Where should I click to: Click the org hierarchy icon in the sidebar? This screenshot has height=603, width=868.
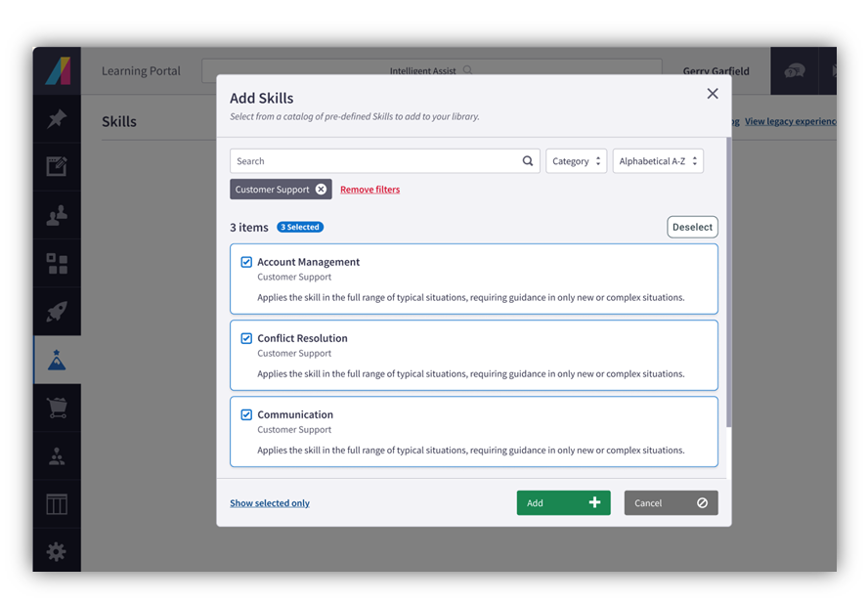click(x=57, y=455)
